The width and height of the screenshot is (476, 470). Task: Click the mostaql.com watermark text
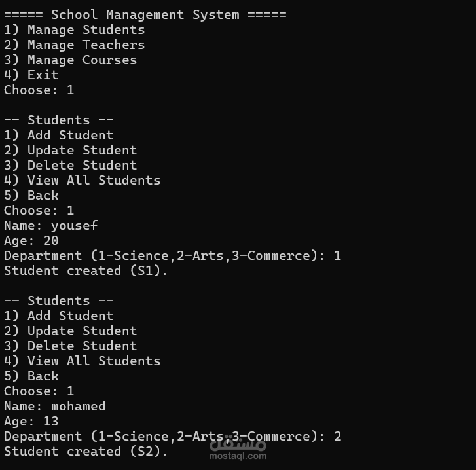click(238, 456)
